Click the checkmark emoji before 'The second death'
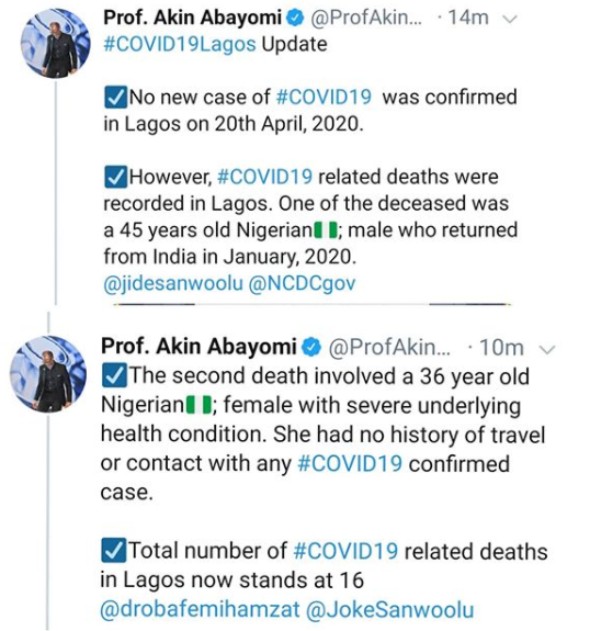This screenshot has width=590, height=631. (x=114, y=376)
